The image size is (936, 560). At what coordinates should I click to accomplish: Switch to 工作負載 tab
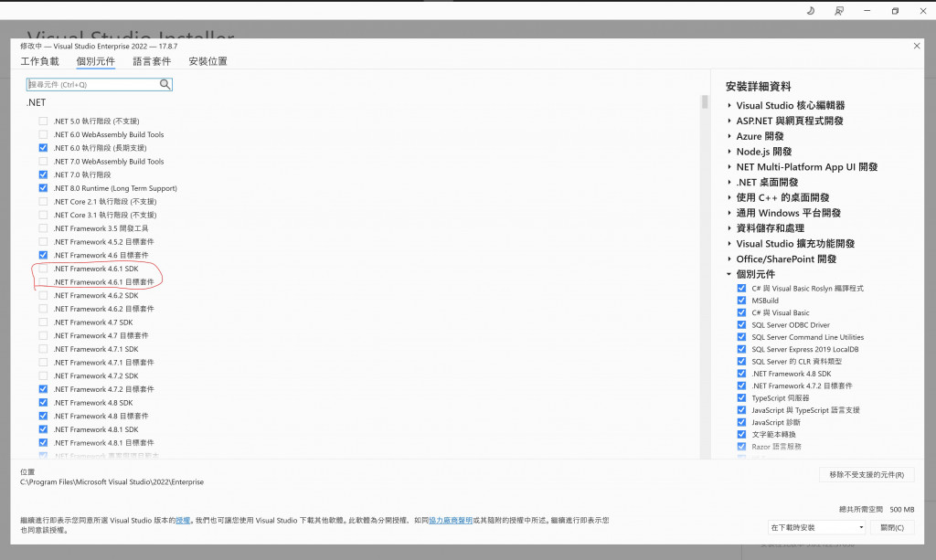point(40,61)
